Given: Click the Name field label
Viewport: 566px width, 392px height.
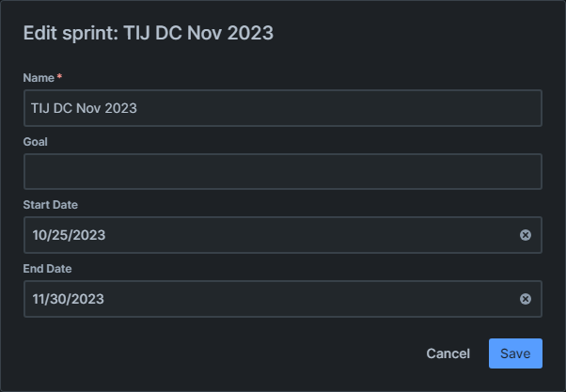Looking at the screenshot, I should point(39,78).
